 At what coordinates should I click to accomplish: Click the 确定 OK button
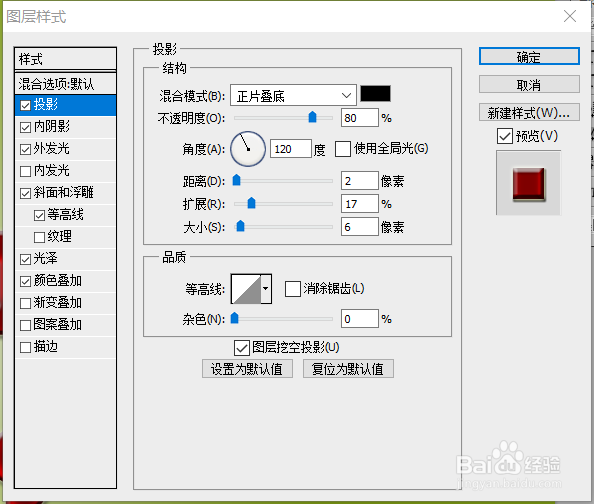point(529,56)
